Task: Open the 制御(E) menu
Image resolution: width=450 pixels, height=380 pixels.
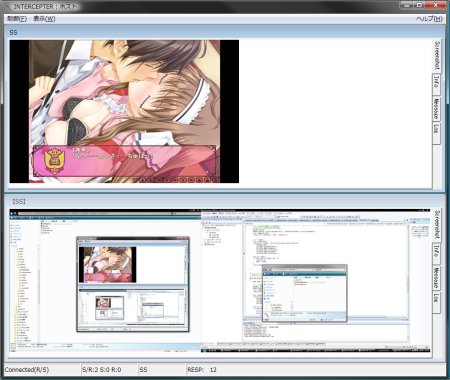Action: (17, 19)
